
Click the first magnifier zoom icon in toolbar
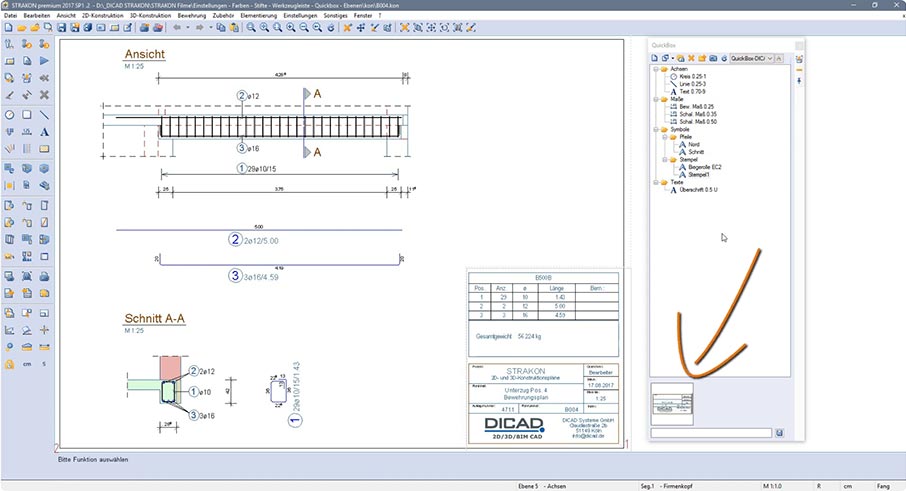coord(251,28)
